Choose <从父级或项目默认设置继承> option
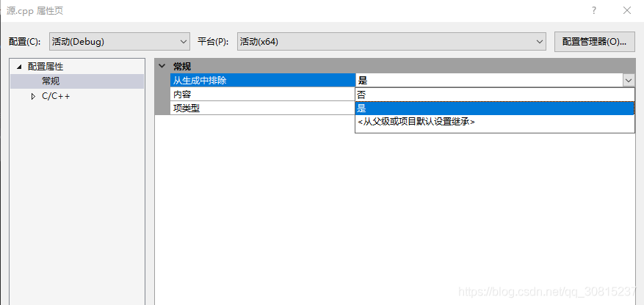The image size is (644, 305). tap(495, 122)
